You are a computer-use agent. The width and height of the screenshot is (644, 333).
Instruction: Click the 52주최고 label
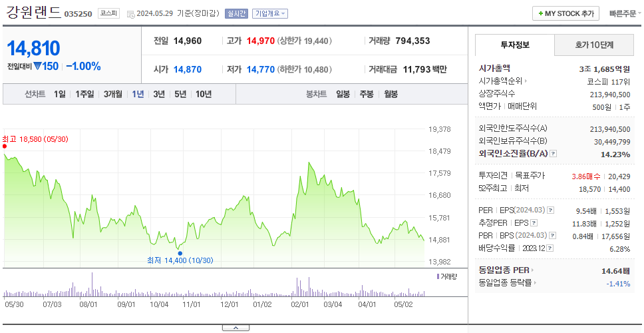coord(492,188)
